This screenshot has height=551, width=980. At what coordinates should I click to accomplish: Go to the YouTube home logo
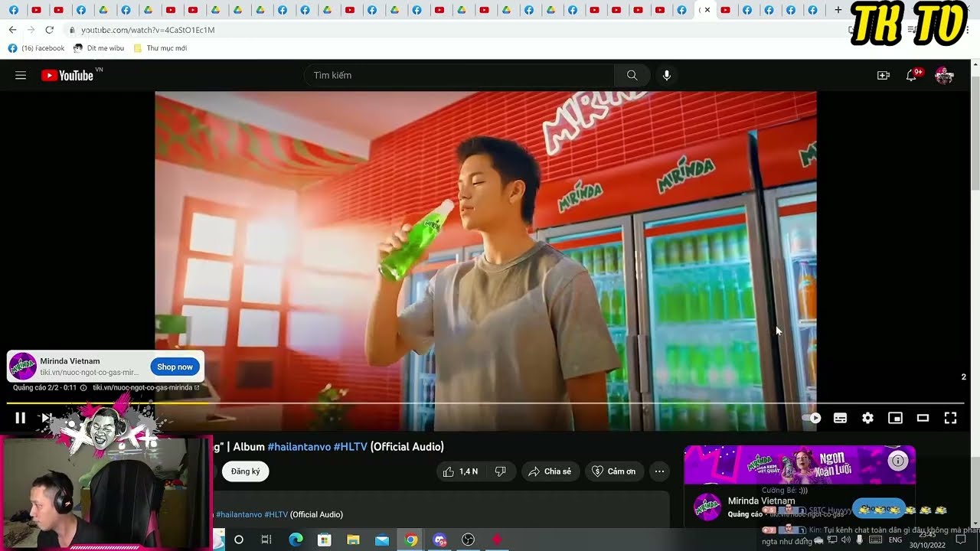pyautogui.click(x=67, y=75)
